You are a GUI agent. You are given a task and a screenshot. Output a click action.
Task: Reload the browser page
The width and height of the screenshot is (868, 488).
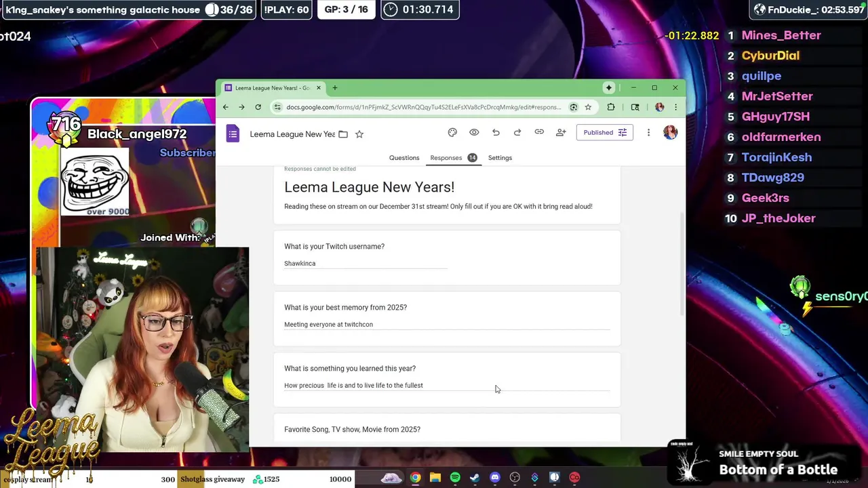[x=258, y=107]
